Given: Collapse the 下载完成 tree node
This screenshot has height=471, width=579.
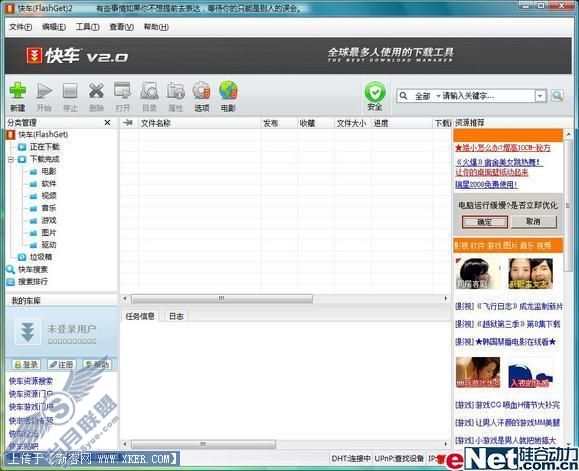Looking at the screenshot, I should pos(11,159).
